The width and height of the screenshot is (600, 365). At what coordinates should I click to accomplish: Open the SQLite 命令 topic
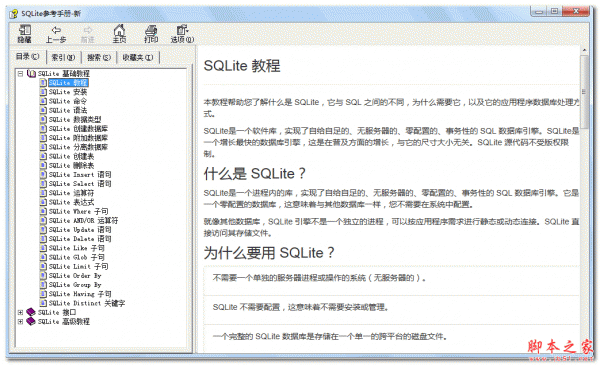[x=68, y=101]
